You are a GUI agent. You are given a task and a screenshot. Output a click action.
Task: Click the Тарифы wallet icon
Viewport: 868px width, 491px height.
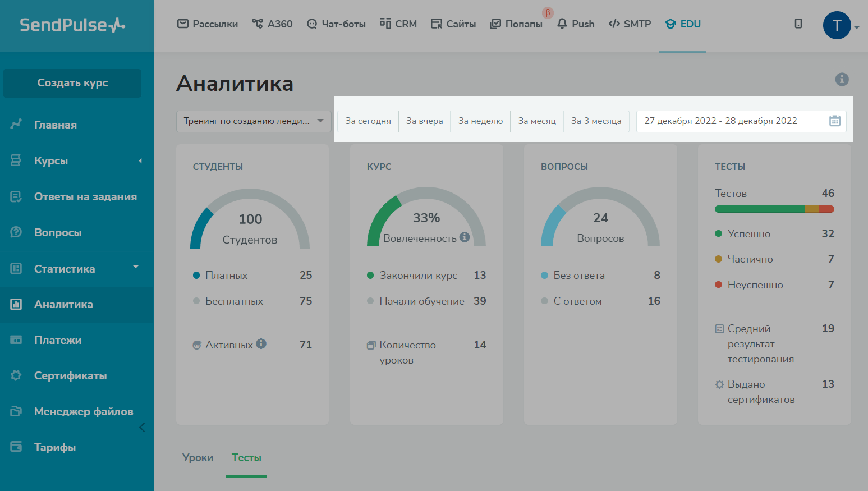click(16, 447)
